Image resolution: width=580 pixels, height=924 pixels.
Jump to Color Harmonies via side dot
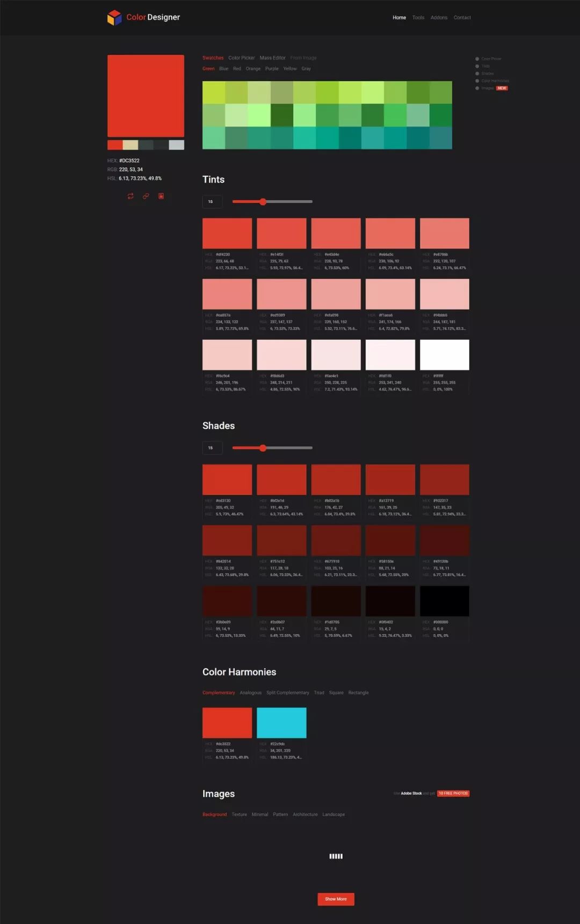pyautogui.click(x=477, y=80)
